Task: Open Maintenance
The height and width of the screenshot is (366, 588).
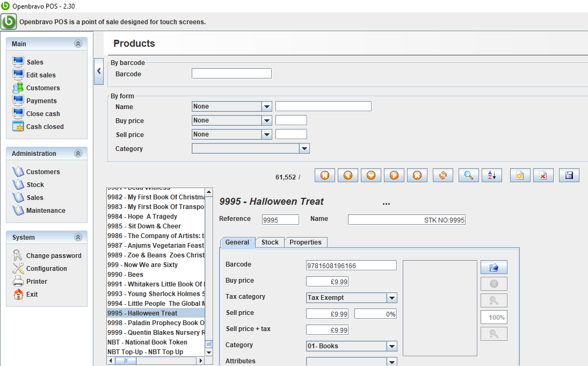Action: pyautogui.click(x=39, y=210)
